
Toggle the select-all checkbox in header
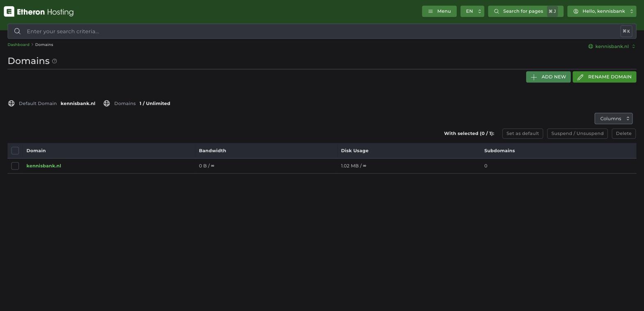tap(15, 151)
